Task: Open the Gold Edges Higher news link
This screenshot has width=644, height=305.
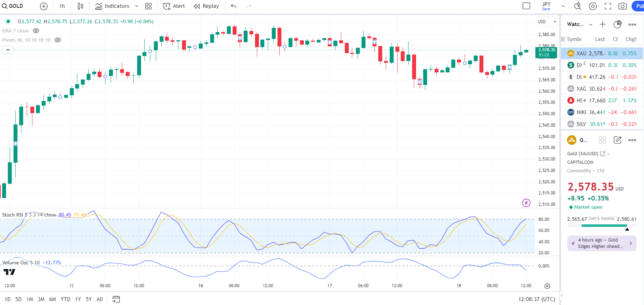Action: pos(602,243)
